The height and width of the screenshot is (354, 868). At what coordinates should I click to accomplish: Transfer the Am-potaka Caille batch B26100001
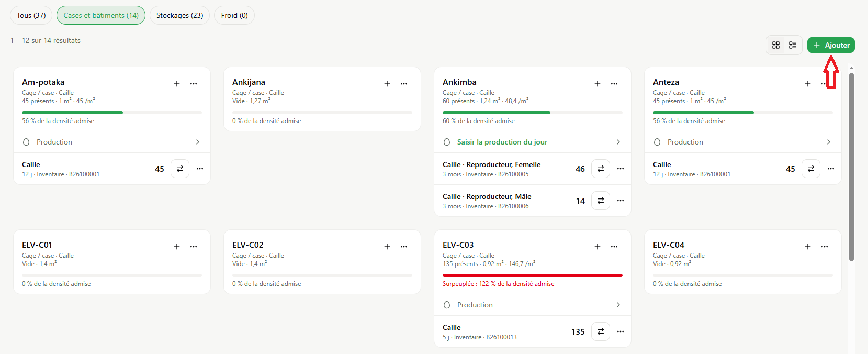point(180,169)
